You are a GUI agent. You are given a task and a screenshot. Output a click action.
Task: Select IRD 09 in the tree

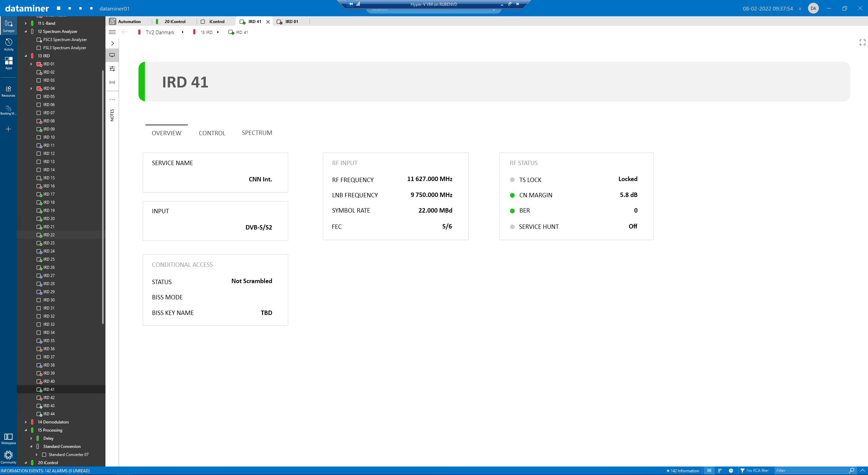tap(49, 129)
